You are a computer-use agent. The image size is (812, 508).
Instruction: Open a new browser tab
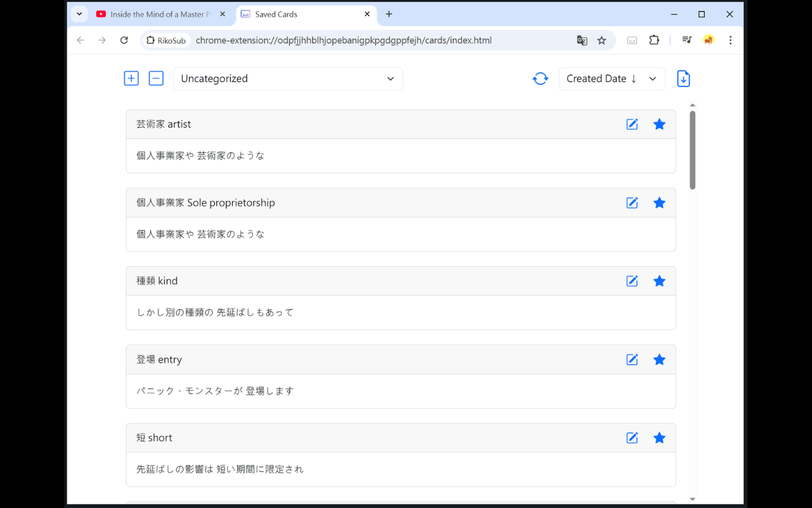389,14
